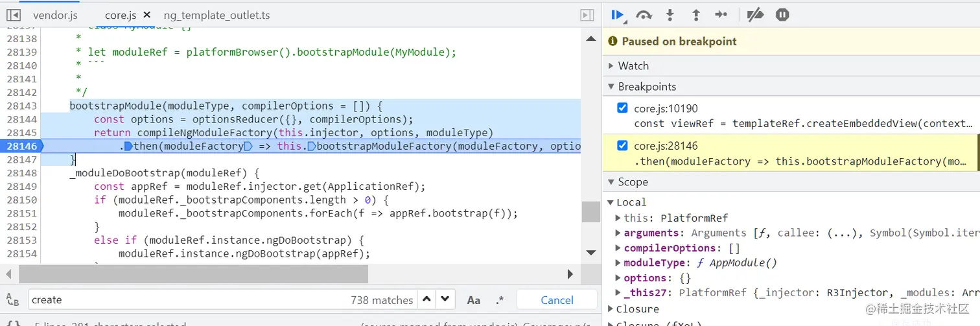Expand the _this27 PlatformRef variable
The width and height of the screenshot is (980, 326).
coord(618,292)
